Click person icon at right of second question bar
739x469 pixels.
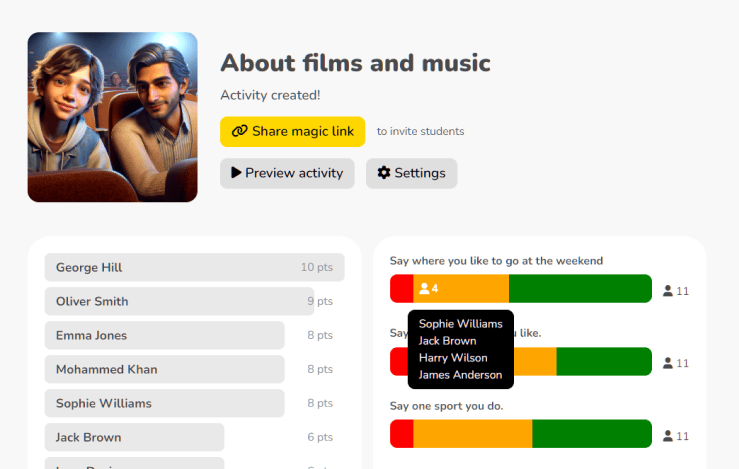click(668, 364)
